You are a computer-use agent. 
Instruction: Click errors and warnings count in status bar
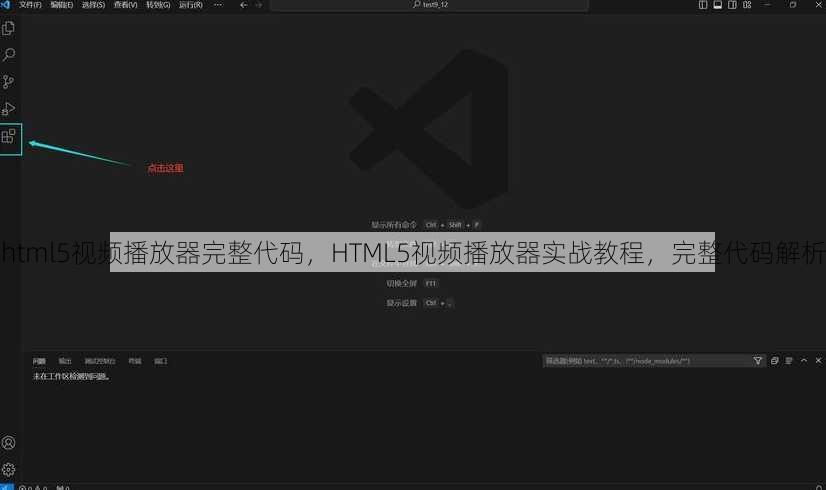33,487
